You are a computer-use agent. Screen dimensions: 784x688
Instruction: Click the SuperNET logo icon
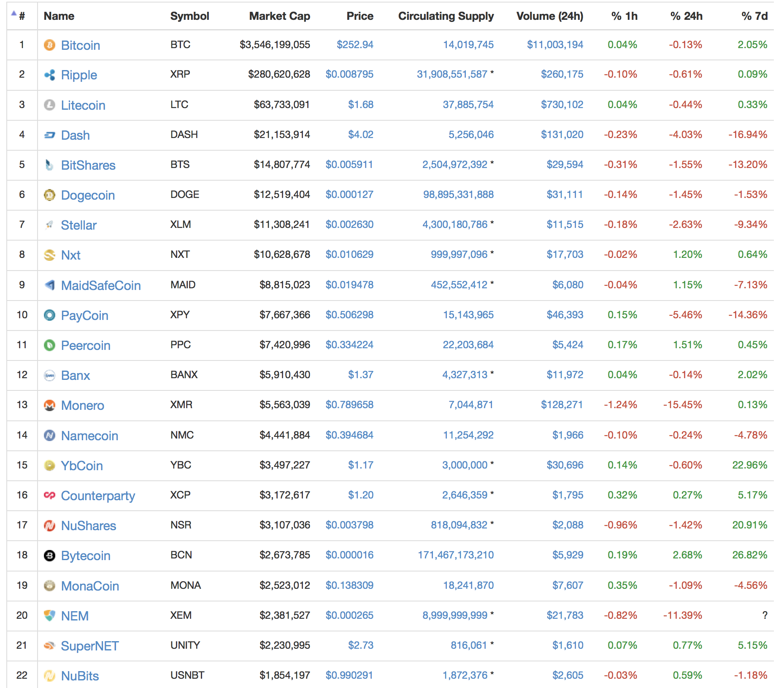pyautogui.click(x=49, y=646)
